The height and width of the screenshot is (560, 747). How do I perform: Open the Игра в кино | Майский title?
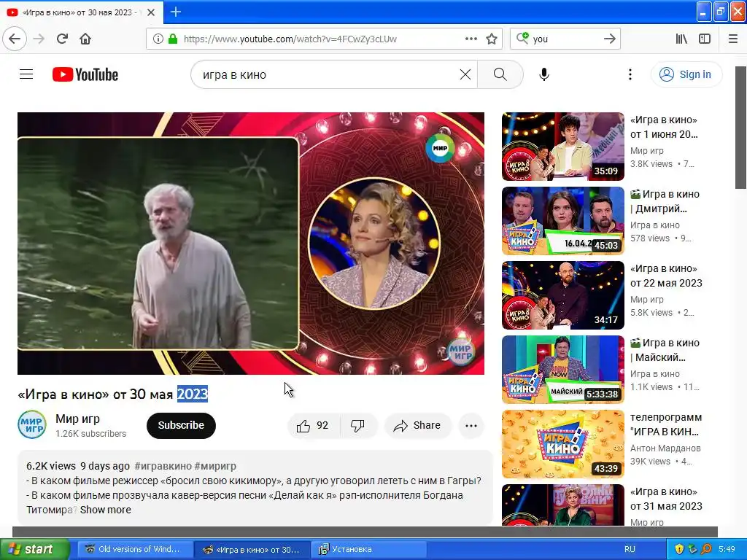click(665, 350)
